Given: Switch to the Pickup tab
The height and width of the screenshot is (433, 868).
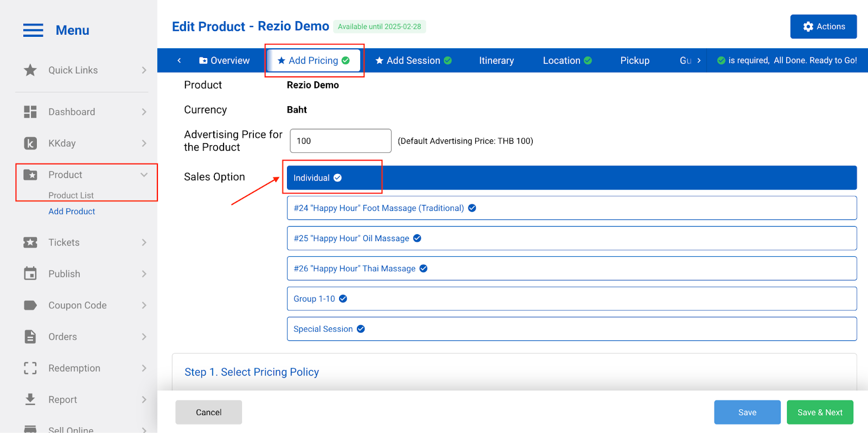Looking at the screenshot, I should 635,61.
